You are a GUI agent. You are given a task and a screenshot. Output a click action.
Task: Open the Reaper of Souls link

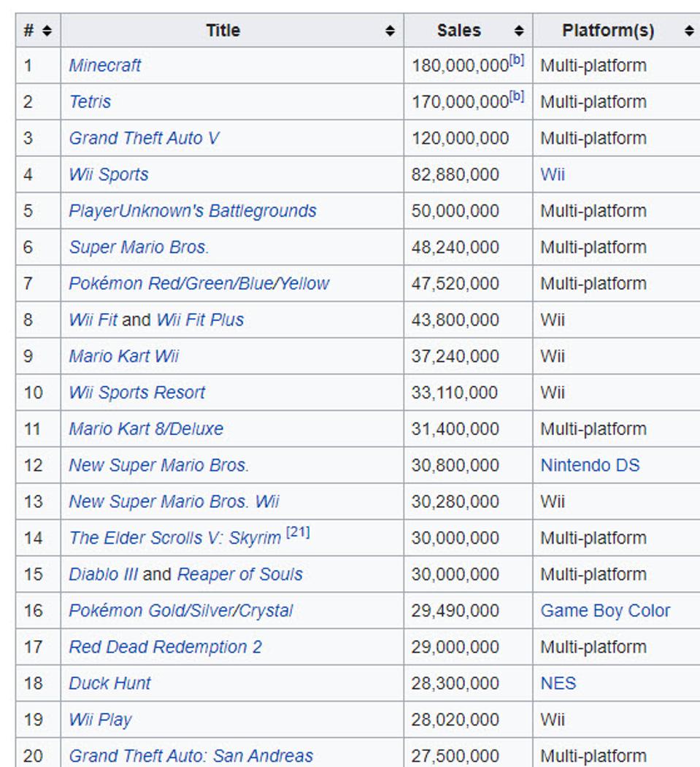239,574
